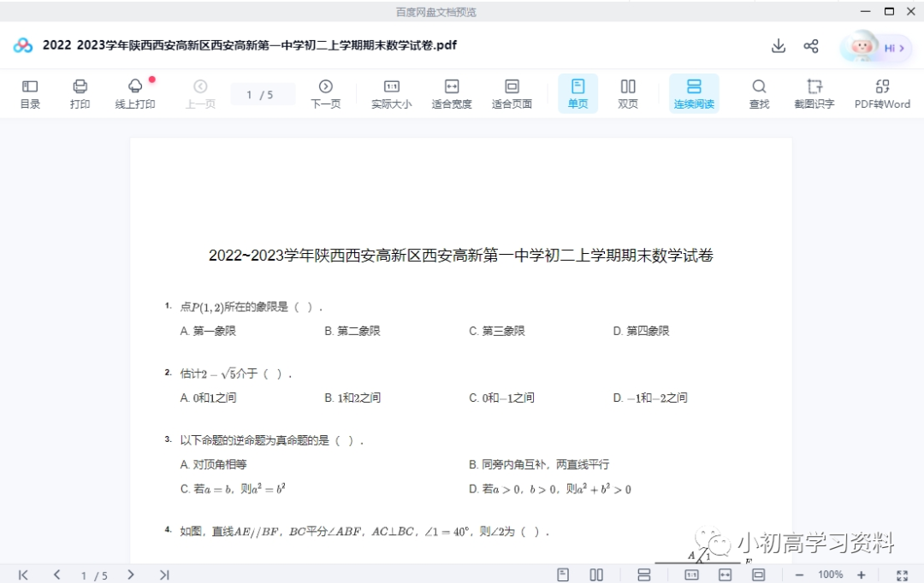Click fit width icon in bottom bar
924x583 pixels.
726,574
